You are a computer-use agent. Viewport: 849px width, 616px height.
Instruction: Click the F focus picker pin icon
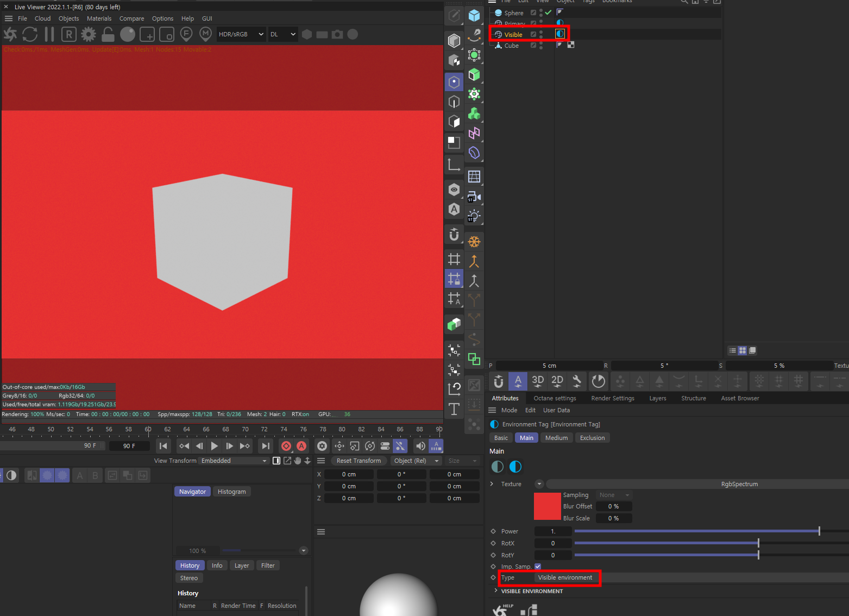186,34
